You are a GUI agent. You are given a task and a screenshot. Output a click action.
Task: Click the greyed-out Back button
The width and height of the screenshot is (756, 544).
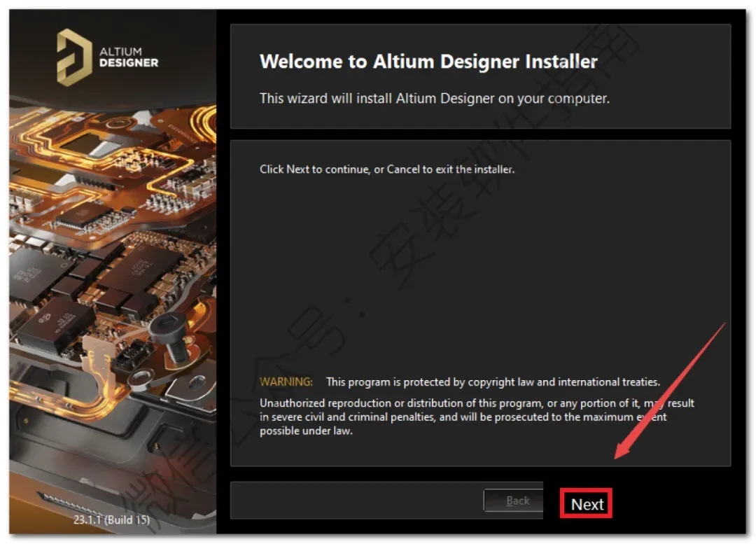pos(515,501)
